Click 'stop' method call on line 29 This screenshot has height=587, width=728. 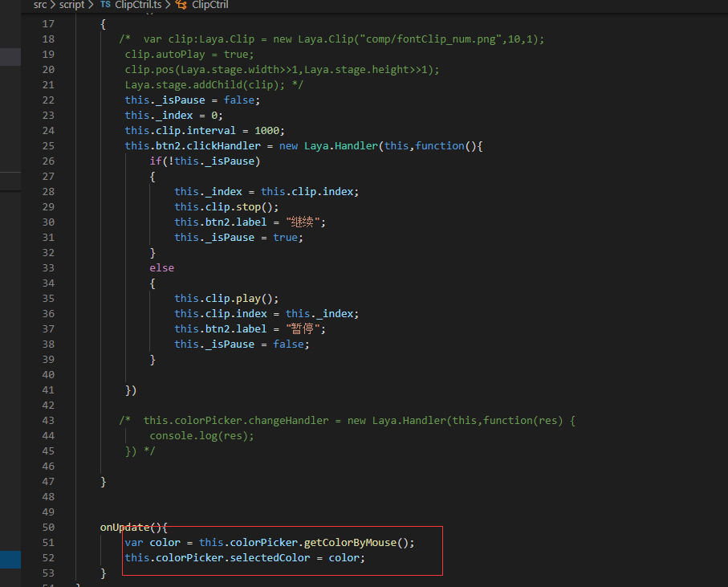(248, 206)
